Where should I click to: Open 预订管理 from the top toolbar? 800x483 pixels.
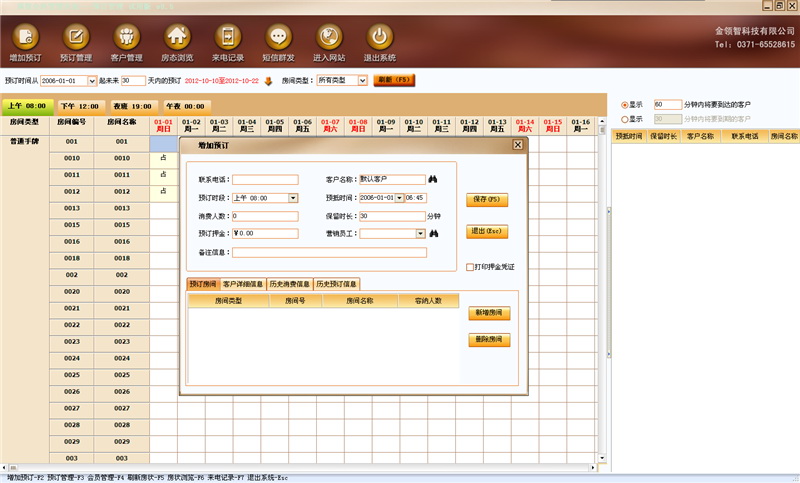[x=76, y=37]
